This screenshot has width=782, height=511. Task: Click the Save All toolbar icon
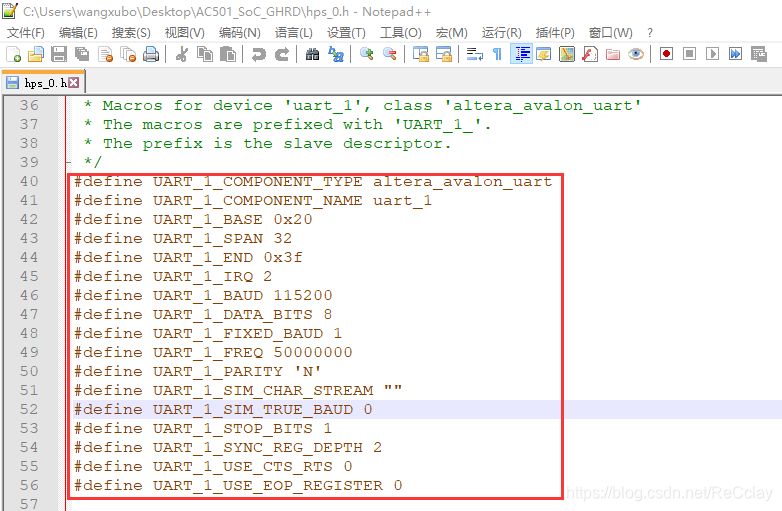(x=82, y=54)
